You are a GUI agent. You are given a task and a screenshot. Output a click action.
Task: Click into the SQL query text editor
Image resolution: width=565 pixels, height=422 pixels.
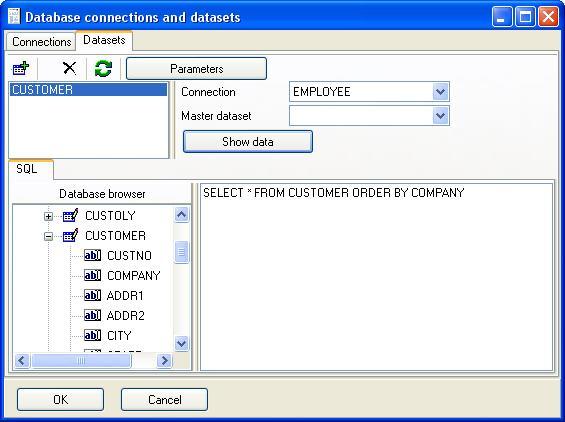[x=376, y=277]
